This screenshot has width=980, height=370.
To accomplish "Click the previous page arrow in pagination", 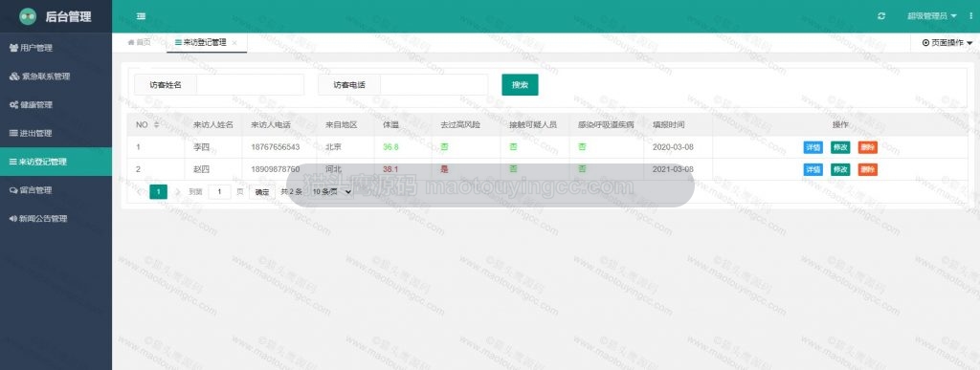I will click(140, 192).
